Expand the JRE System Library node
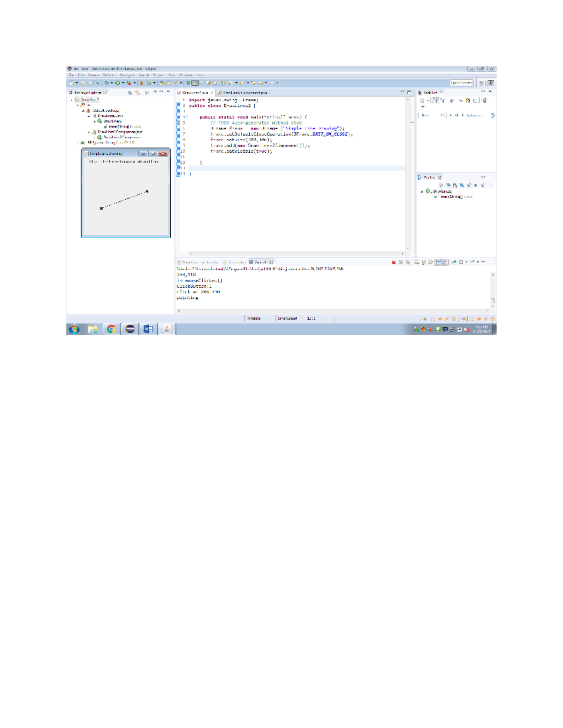The image size is (563, 728). [78, 143]
